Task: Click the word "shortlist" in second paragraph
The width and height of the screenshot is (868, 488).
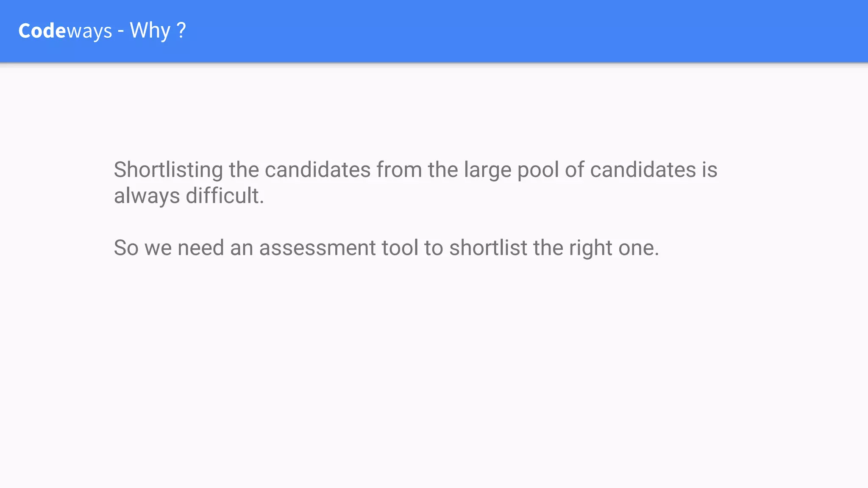Action: click(488, 248)
